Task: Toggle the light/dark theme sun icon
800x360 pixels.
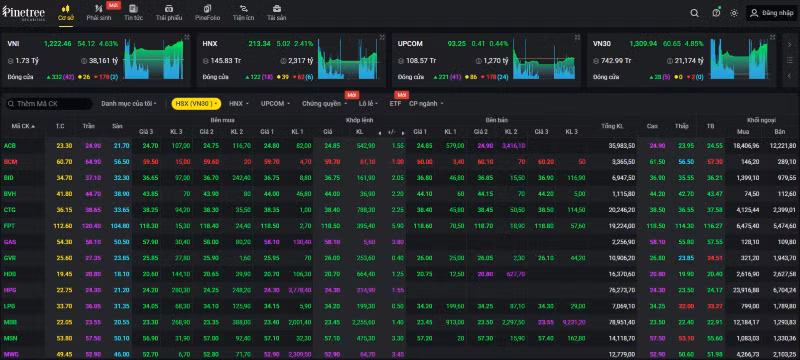Action: coord(734,13)
